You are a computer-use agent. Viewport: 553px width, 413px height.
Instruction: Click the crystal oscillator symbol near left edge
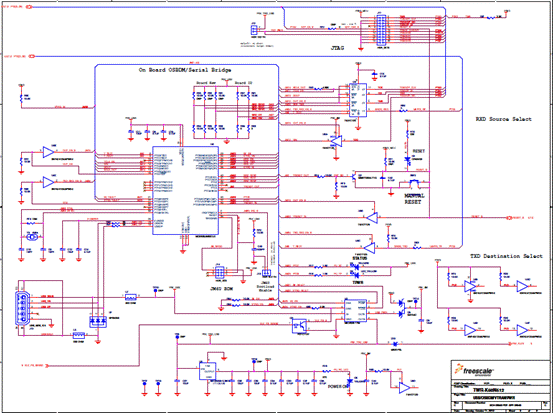32,237
